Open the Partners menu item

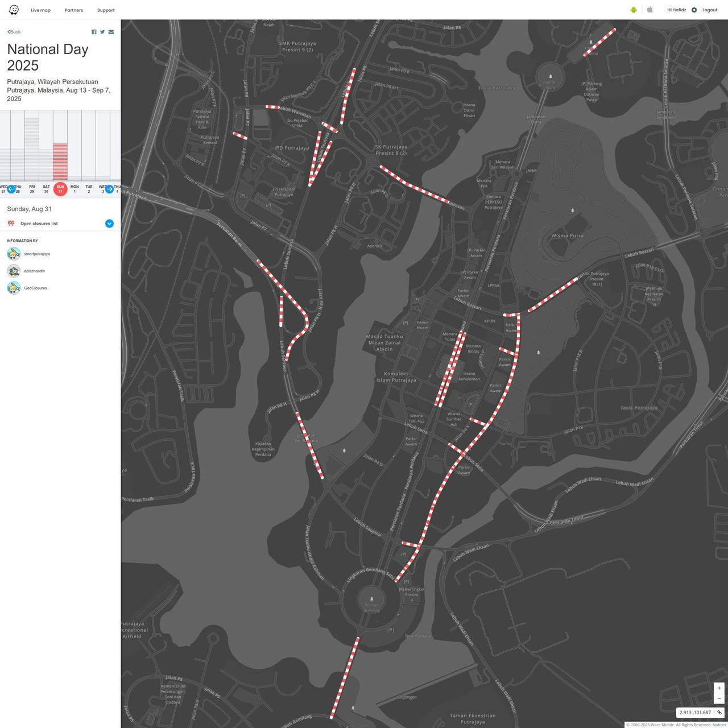tap(74, 10)
